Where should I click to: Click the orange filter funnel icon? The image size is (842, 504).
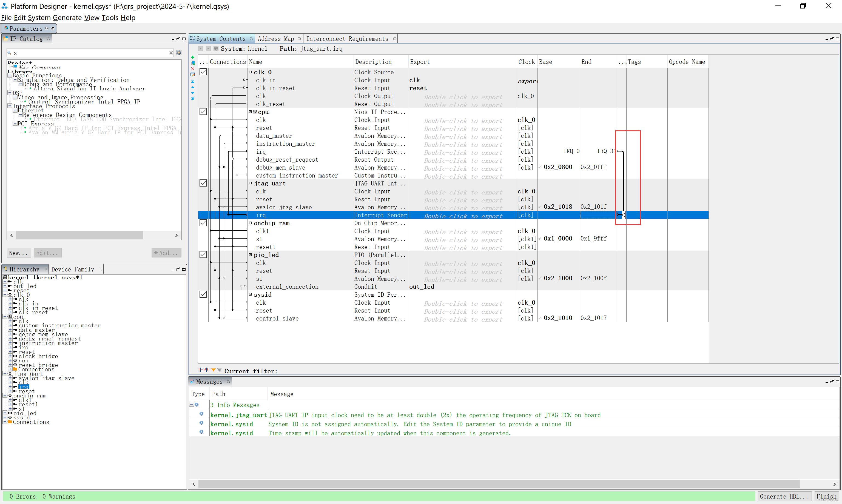click(214, 370)
